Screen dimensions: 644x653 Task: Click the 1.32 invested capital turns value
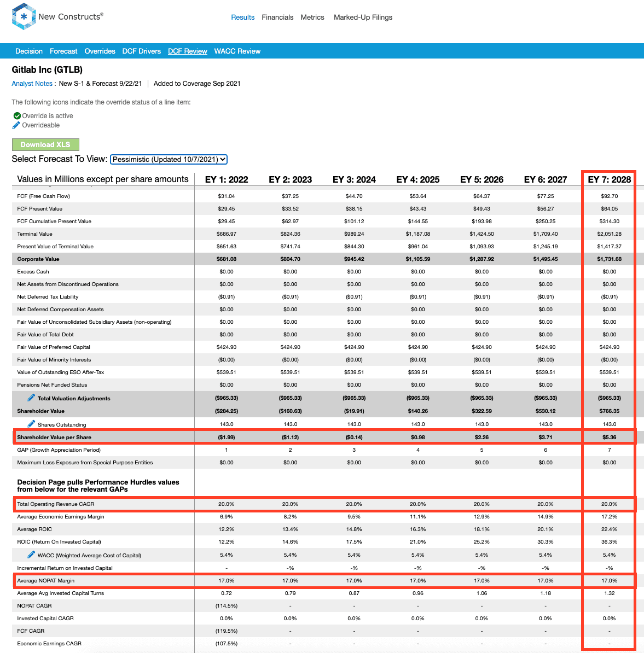point(610,593)
